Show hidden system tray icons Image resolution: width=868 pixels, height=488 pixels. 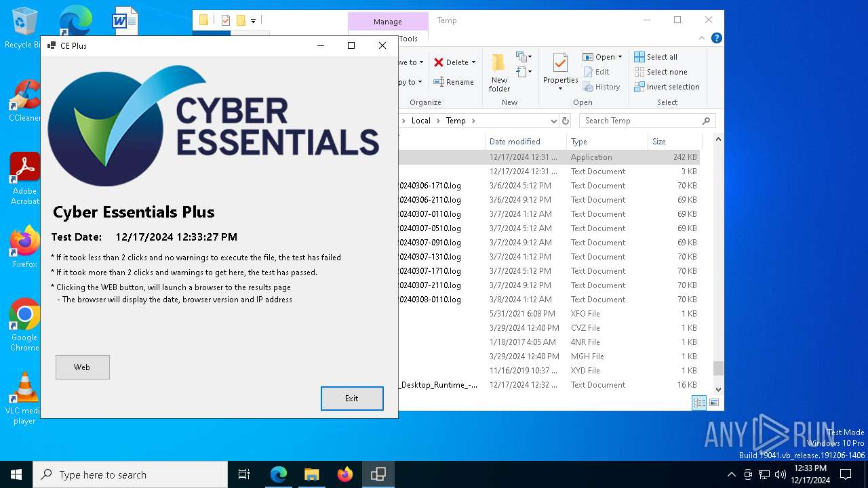[731, 474]
